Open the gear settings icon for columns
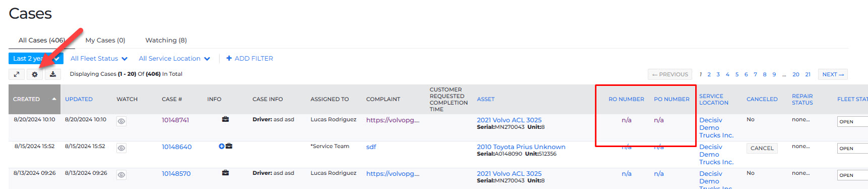This screenshot has height=189, width=868. (x=35, y=74)
